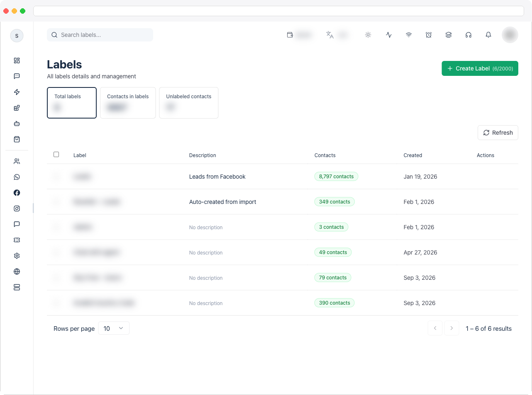The width and height of the screenshot is (532, 395).
Task: Click the "349 contacts" badge
Action: 334,202
